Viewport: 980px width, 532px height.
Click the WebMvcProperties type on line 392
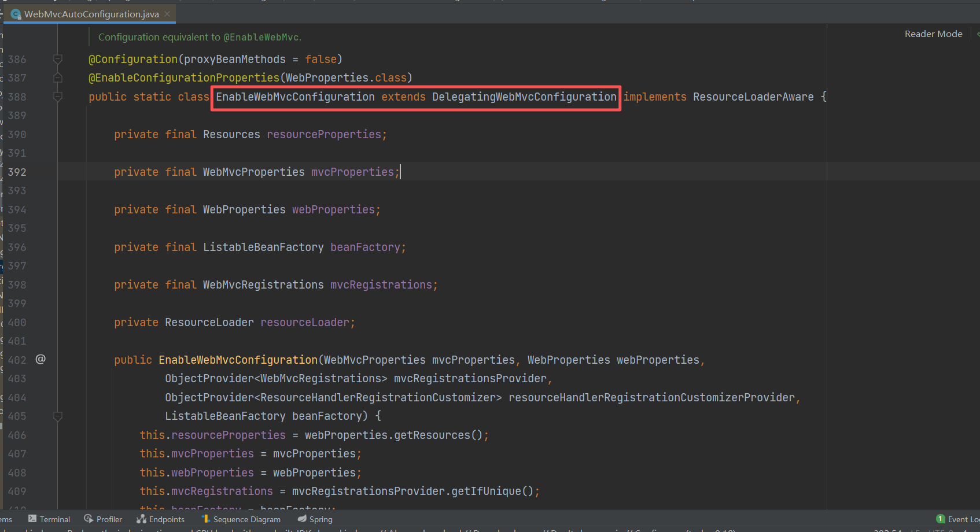click(253, 172)
